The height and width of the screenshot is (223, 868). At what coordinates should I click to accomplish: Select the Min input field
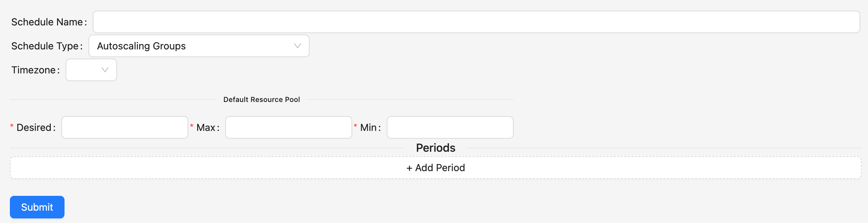coord(450,127)
